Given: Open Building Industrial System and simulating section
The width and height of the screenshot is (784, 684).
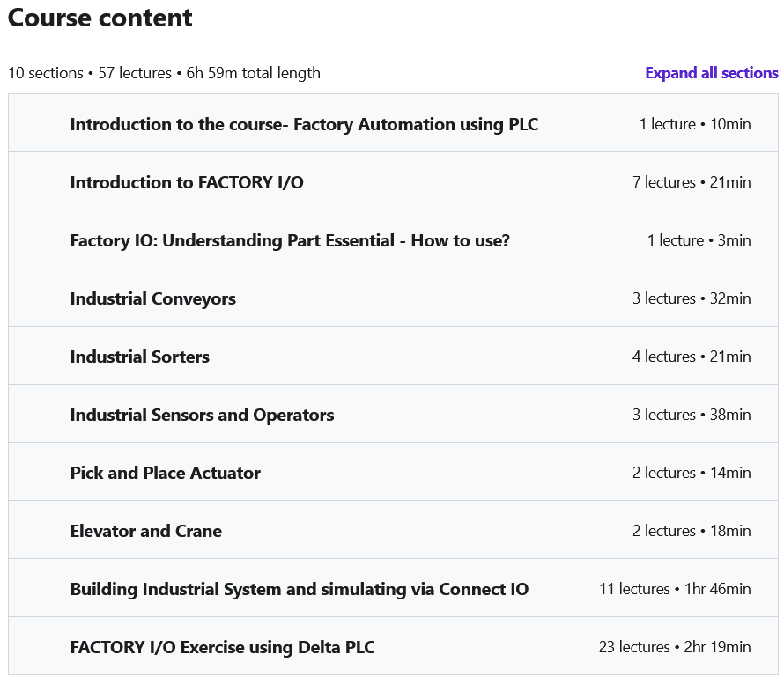Looking at the screenshot, I should [300, 589].
